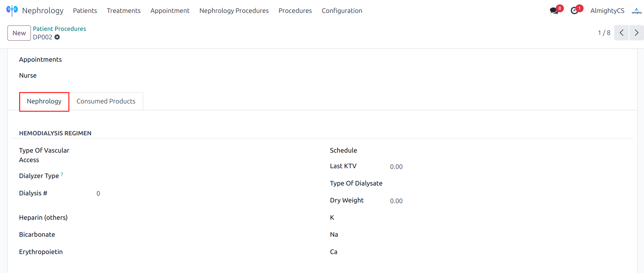Open the AlmightyCS user menu

point(607,11)
